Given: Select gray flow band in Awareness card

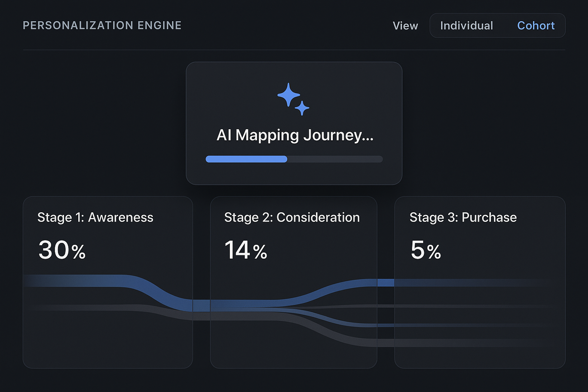Looking at the screenshot, I should (x=88, y=308).
